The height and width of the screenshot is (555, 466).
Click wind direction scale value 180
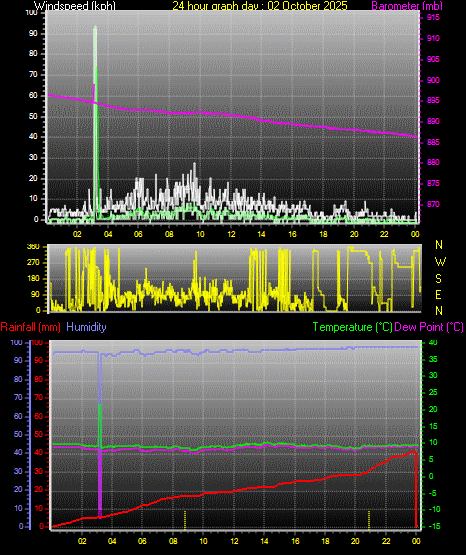[x=33, y=279]
